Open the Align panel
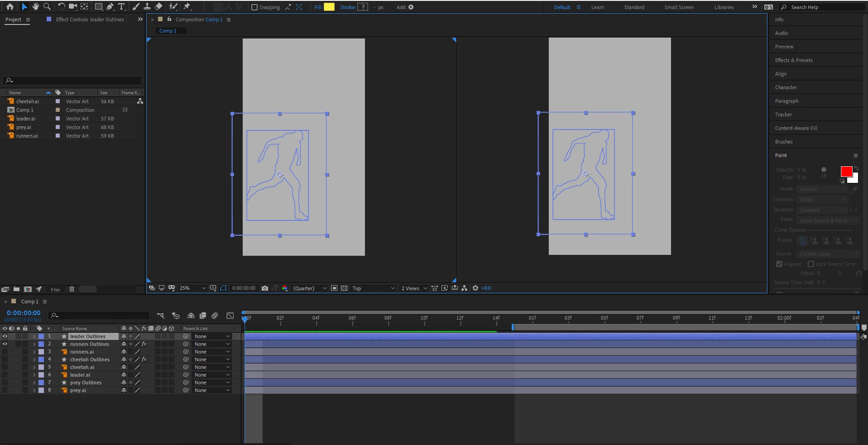This screenshot has width=868, height=445. point(781,74)
